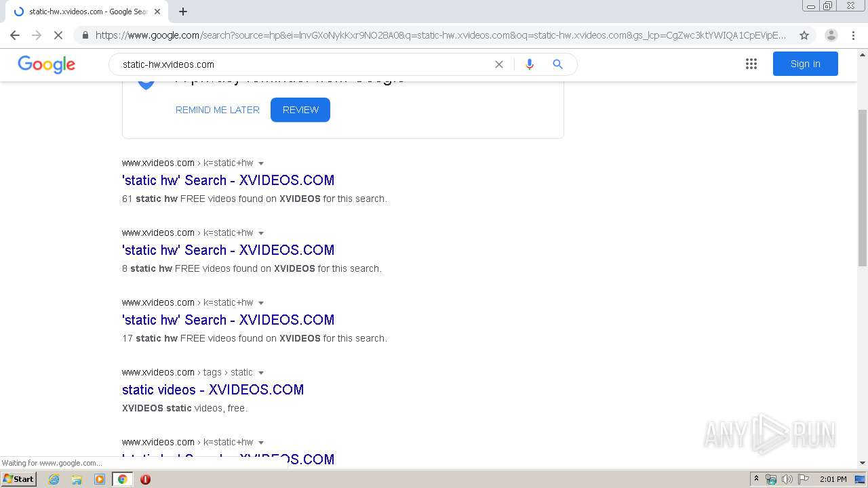Open Google apps grid
The width and height of the screenshot is (868, 488).
[751, 64]
